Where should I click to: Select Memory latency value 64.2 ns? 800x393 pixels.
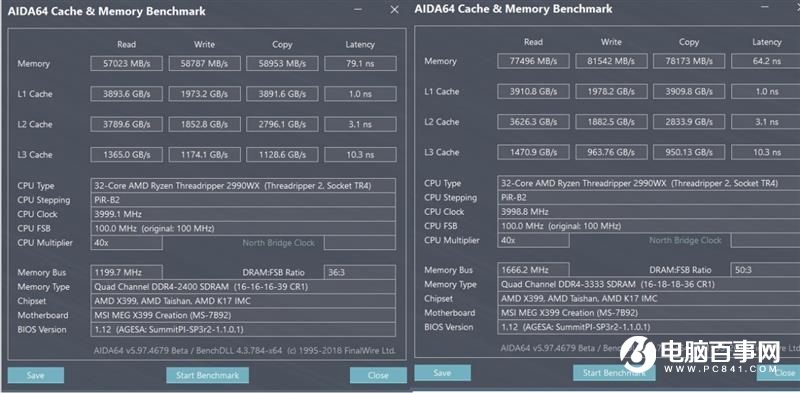click(x=766, y=61)
